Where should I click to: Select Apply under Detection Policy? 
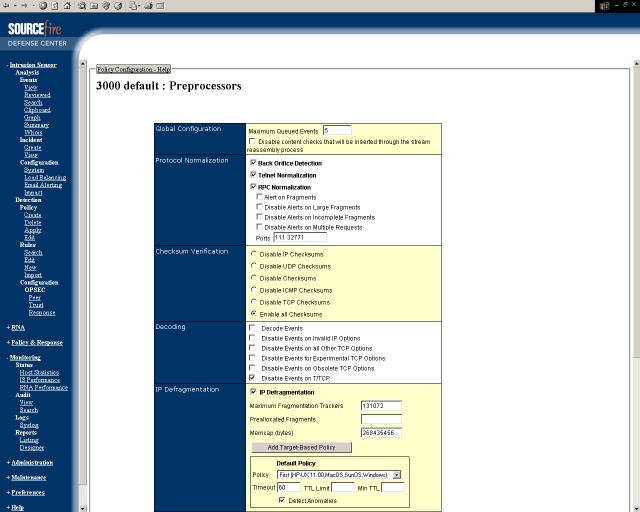pyautogui.click(x=33, y=230)
